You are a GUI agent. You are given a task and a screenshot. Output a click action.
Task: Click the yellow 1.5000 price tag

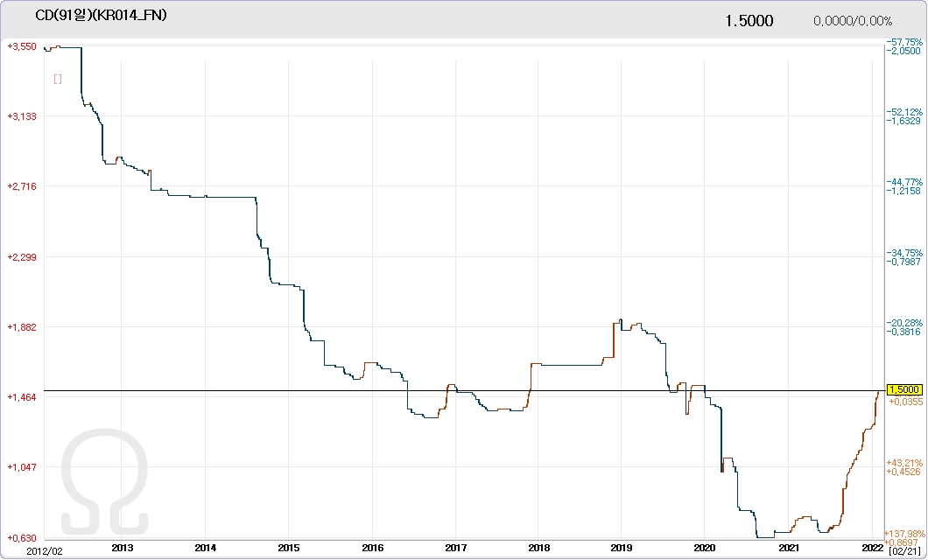point(905,389)
